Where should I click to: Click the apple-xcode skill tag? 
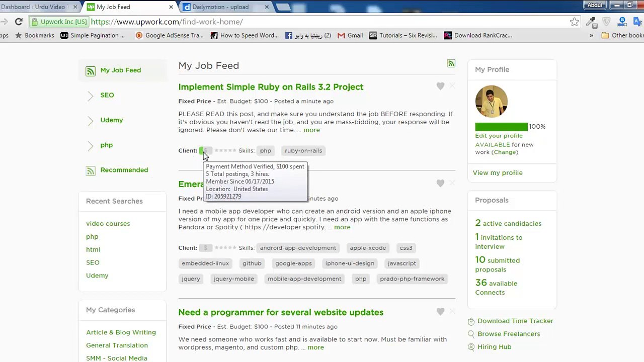[x=368, y=247]
